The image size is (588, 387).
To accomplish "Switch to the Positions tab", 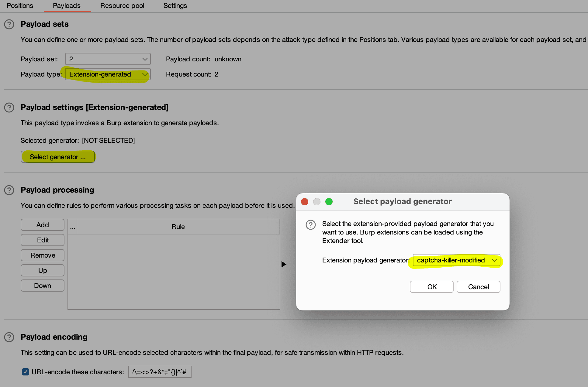I will click(20, 6).
